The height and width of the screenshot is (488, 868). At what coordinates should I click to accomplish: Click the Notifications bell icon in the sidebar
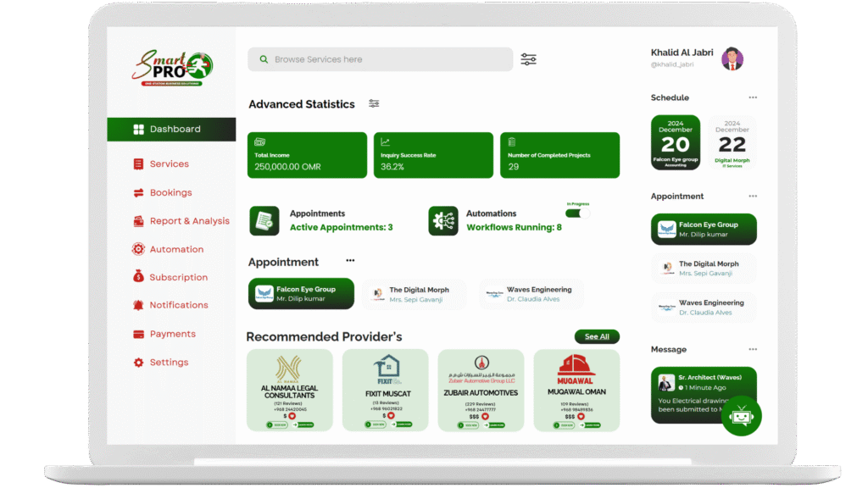tap(138, 305)
